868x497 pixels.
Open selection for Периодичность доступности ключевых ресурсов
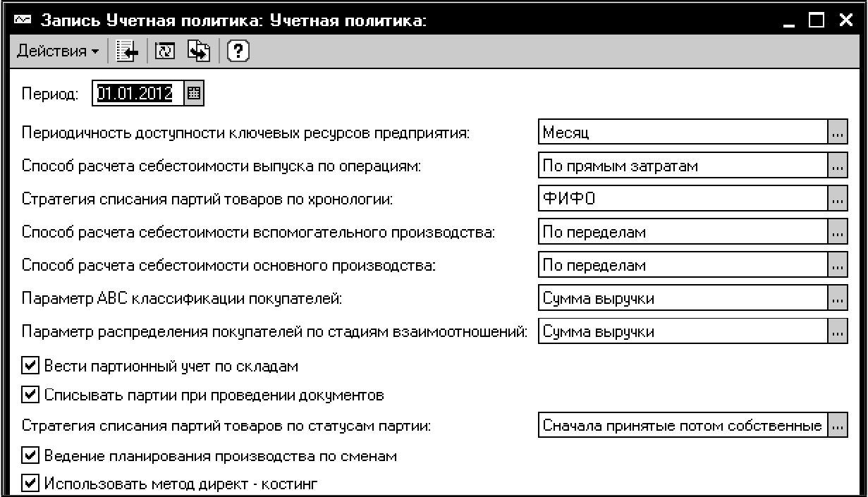[836, 133]
